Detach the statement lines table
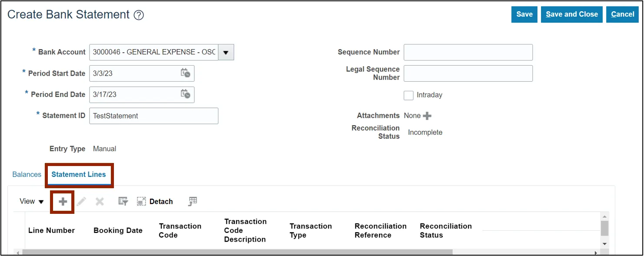The width and height of the screenshot is (644, 256). [x=155, y=202]
